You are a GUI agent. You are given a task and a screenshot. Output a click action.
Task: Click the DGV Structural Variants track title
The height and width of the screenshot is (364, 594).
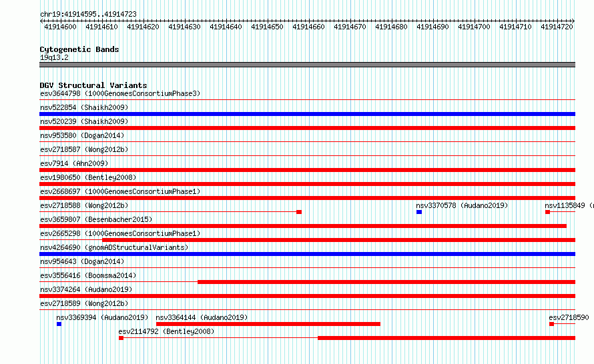pos(93,85)
